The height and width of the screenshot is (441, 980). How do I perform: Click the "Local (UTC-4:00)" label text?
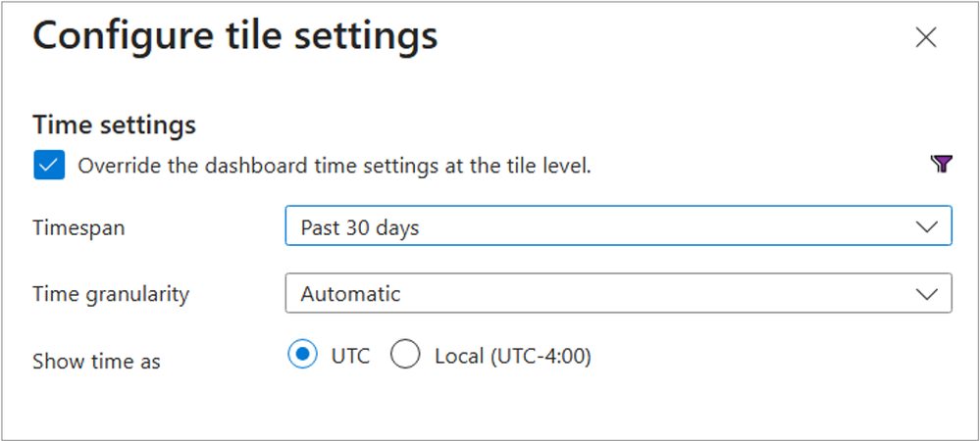pyautogui.click(x=513, y=356)
